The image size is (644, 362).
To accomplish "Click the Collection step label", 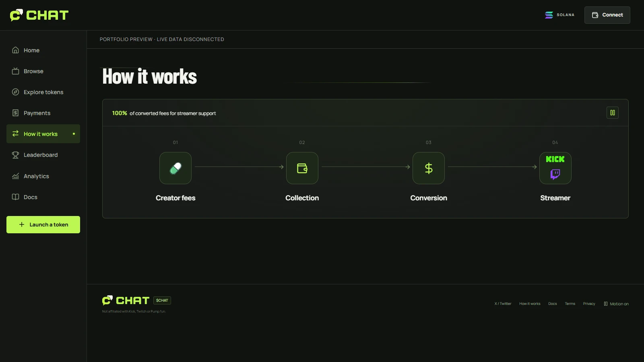I will (x=302, y=198).
